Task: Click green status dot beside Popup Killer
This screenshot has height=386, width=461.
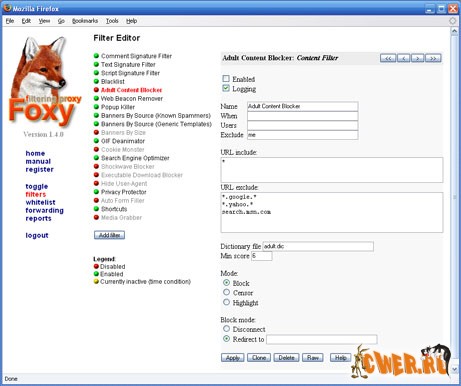Action: click(96, 107)
